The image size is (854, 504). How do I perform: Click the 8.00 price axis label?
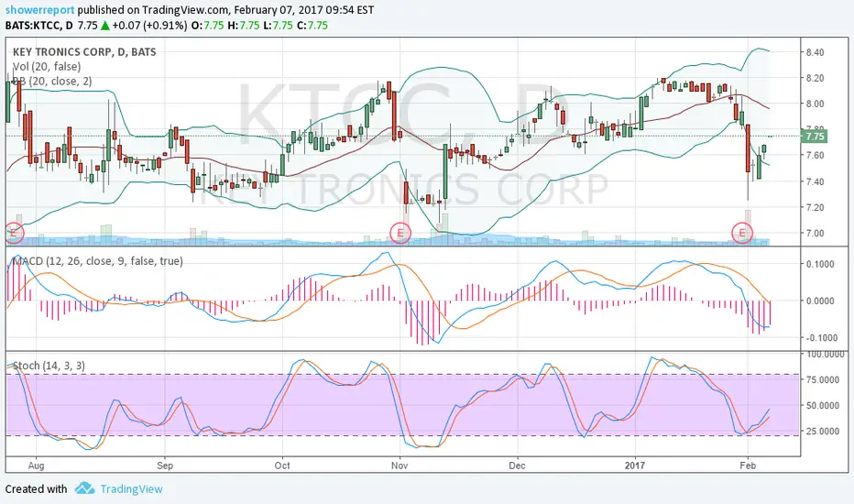point(815,104)
